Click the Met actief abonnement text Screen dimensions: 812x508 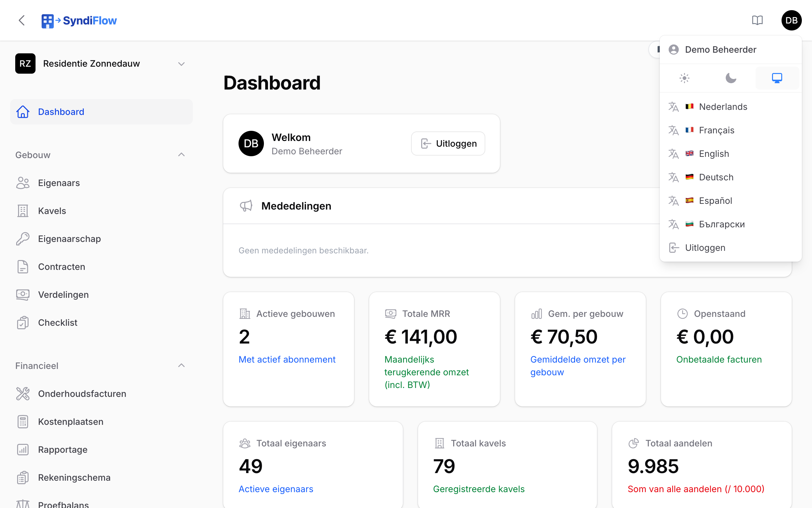click(x=287, y=359)
